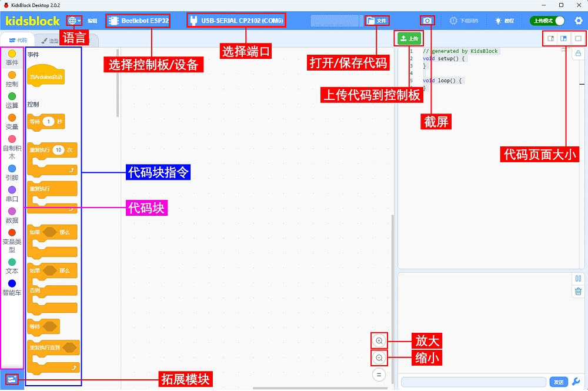Open Beetlebot ESP32 board selector

click(139, 21)
